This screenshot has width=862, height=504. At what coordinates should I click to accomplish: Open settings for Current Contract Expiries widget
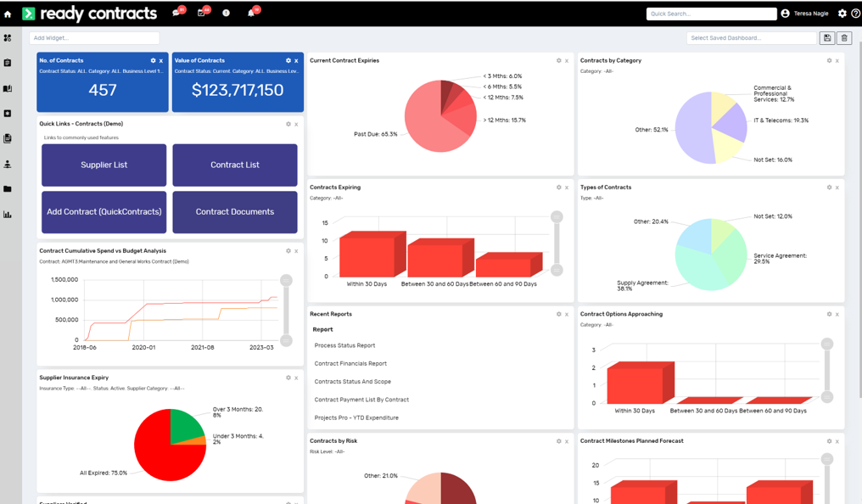point(558,60)
